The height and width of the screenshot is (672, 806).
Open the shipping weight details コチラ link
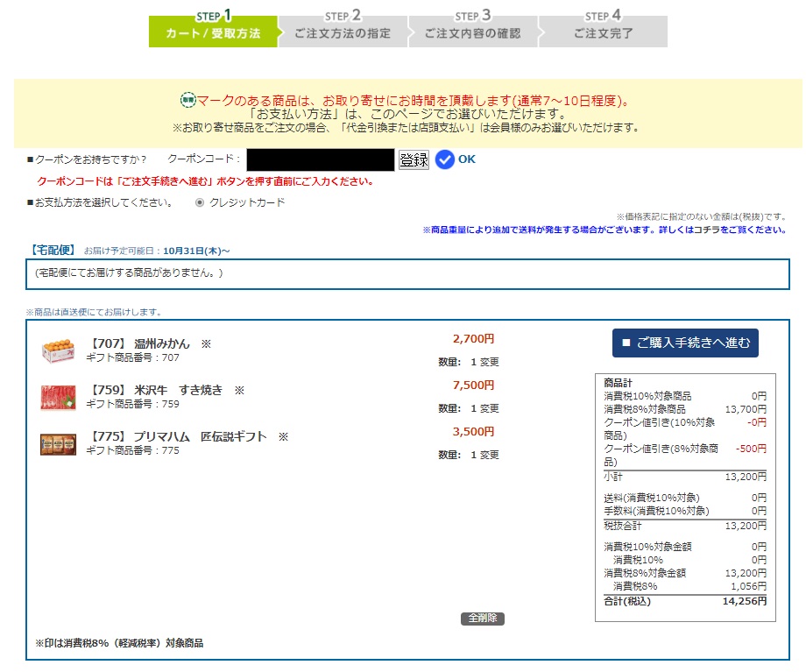[707, 230]
